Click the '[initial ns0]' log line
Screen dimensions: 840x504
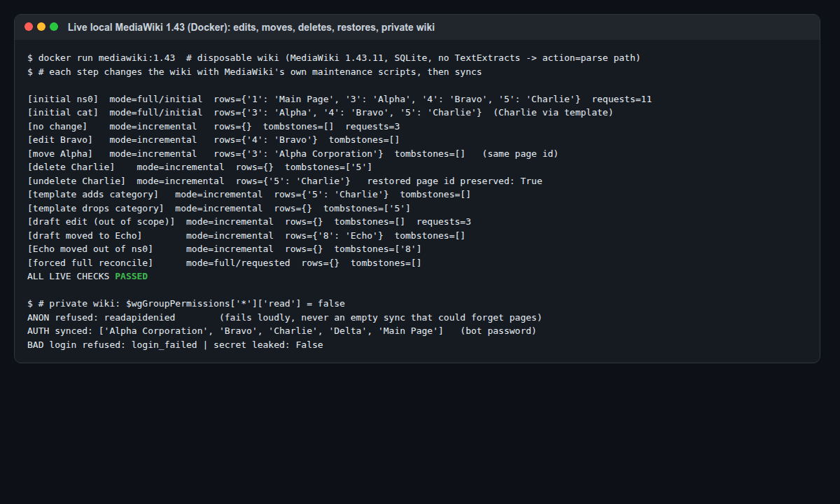coord(339,99)
